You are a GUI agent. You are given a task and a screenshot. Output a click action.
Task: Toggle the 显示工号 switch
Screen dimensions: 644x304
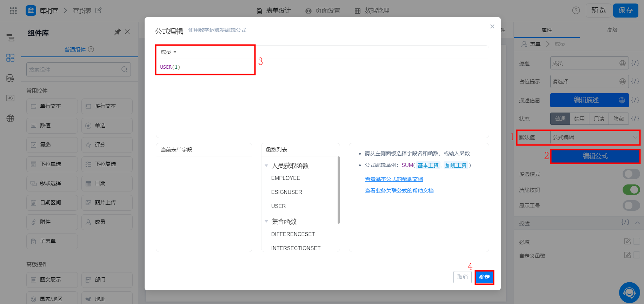pyautogui.click(x=631, y=205)
